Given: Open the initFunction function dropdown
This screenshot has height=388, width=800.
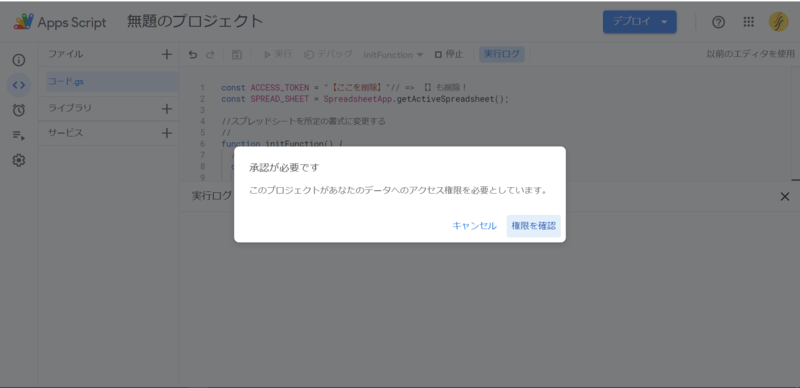Looking at the screenshot, I should [393, 55].
